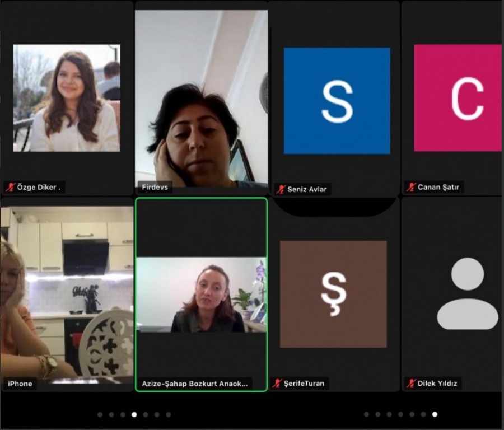
Task: Go to the first page dot in right indicator
Action: click(x=366, y=414)
